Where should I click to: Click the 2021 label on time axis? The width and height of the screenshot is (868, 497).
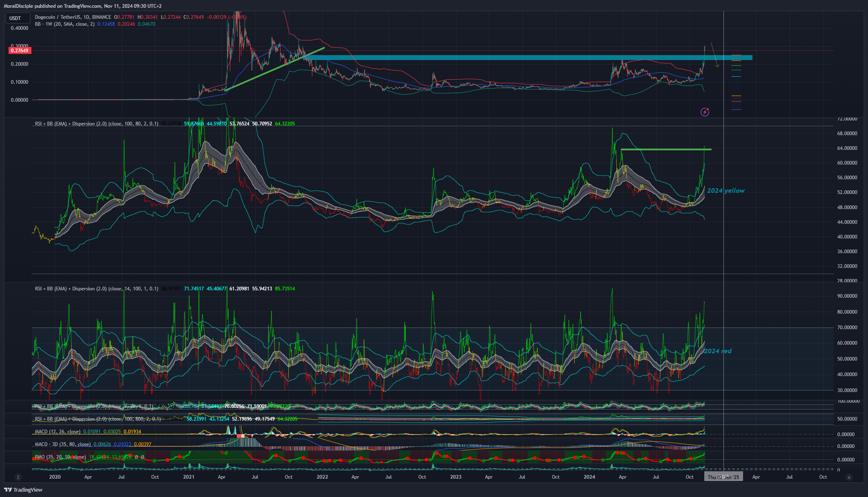tap(189, 477)
